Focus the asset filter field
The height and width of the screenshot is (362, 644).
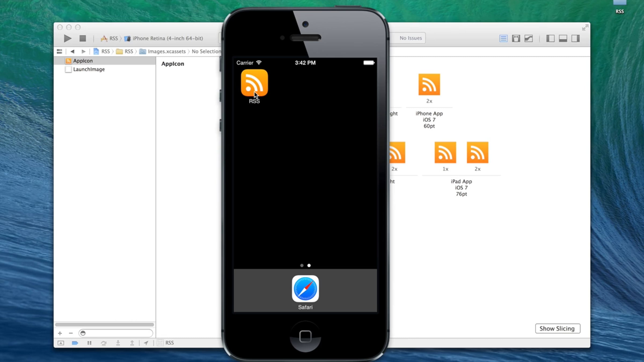116,333
